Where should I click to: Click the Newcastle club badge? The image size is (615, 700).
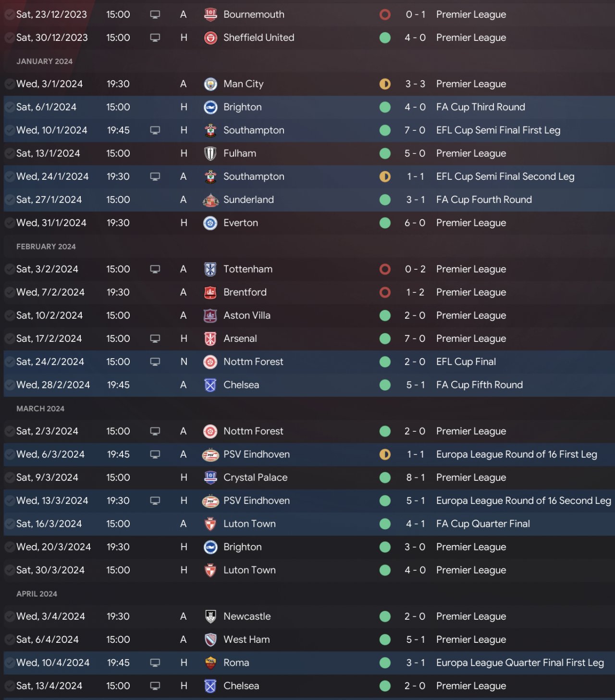click(210, 616)
